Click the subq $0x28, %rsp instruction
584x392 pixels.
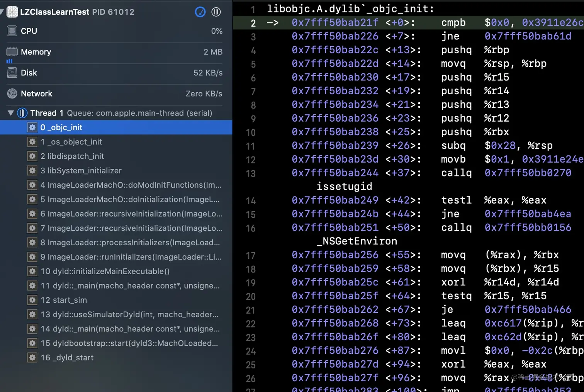(x=497, y=146)
